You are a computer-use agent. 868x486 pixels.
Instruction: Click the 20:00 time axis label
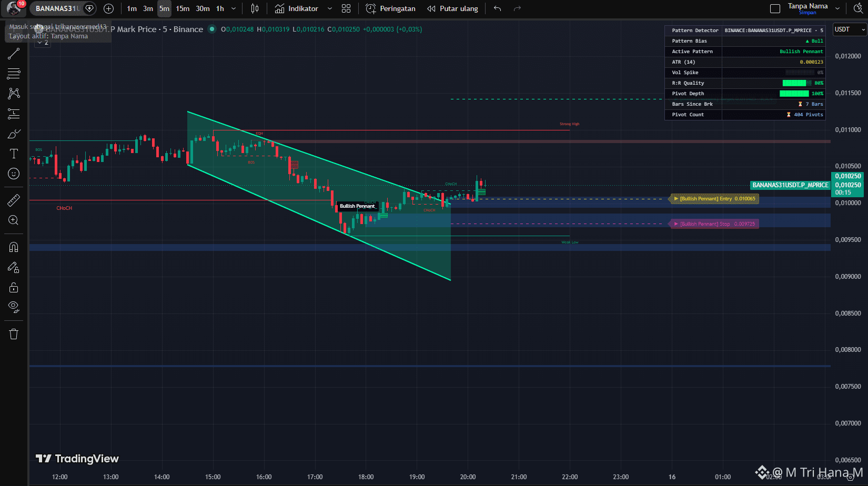[x=468, y=477]
